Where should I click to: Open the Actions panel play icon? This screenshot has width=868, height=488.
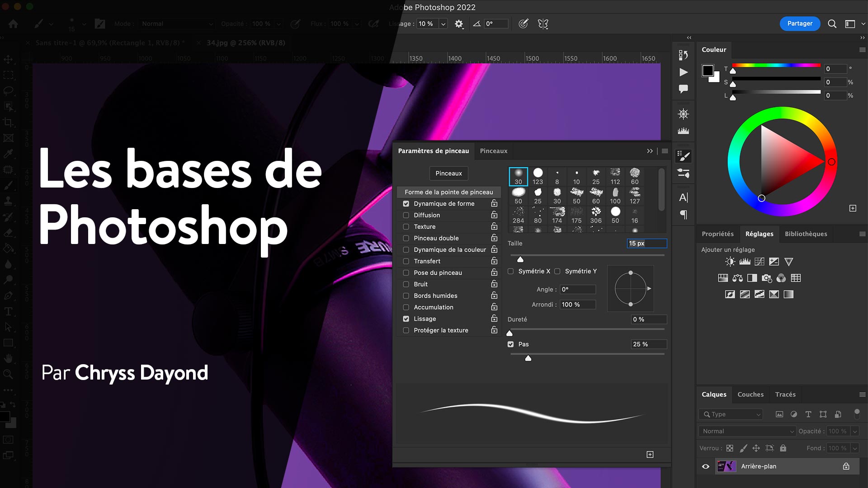684,72
